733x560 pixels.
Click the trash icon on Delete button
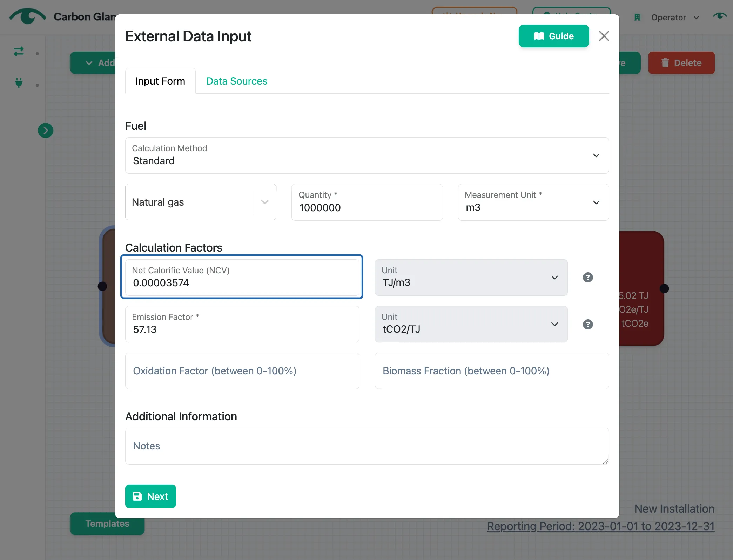pos(665,63)
